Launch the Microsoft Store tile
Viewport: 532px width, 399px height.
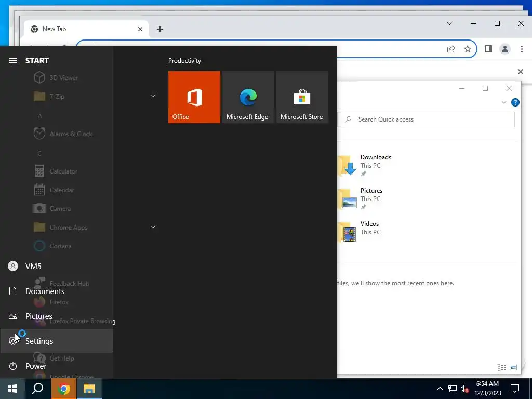coord(302,97)
